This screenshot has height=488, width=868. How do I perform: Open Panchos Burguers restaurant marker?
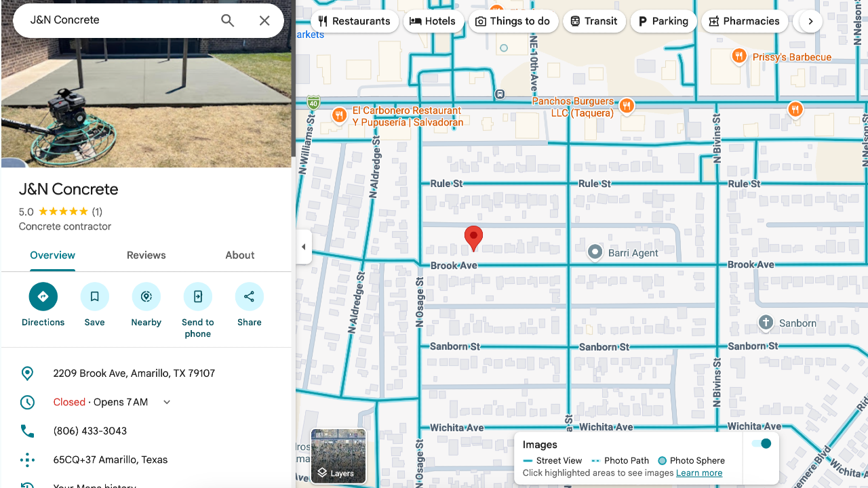[627, 106]
